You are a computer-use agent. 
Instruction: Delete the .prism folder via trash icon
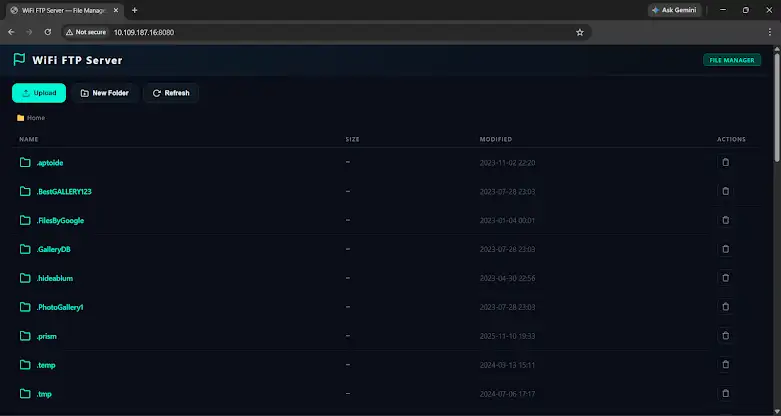(x=725, y=336)
